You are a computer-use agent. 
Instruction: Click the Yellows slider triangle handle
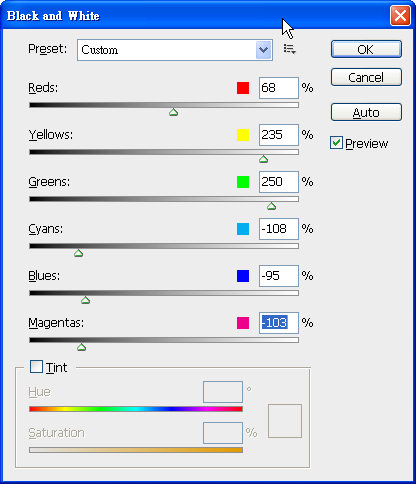click(x=263, y=159)
